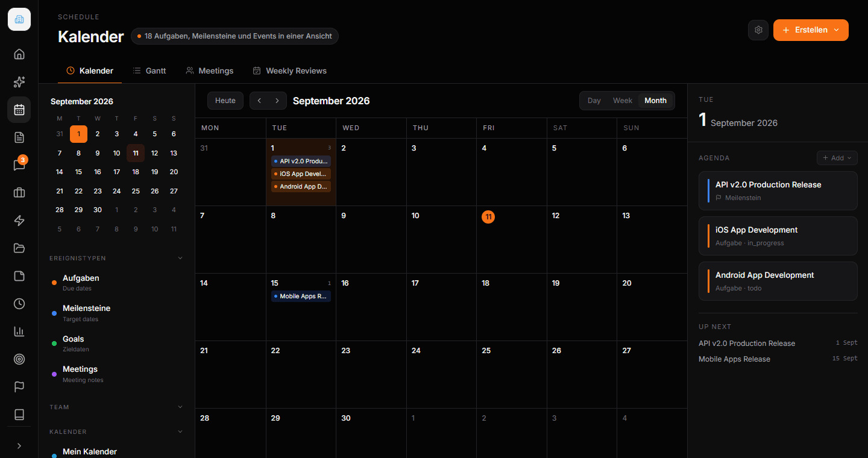Open the clock icon in sidebar
Image resolution: width=868 pixels, height=458 pixels.
tap(19, 304)
